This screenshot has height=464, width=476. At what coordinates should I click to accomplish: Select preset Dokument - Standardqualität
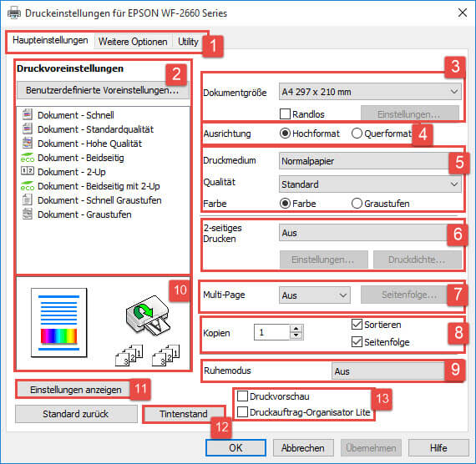pos(96,129)
